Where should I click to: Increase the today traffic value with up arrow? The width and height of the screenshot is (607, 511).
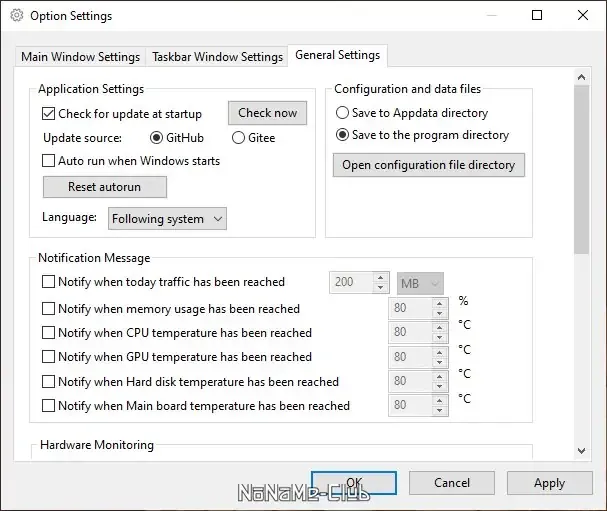(380, 278)
